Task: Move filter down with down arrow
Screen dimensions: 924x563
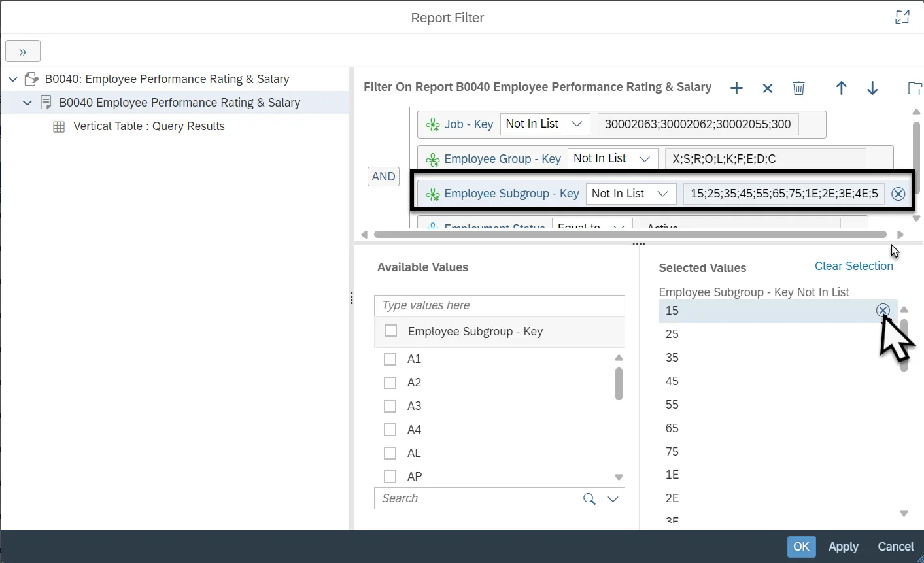Action: click(x=872, y=88)
